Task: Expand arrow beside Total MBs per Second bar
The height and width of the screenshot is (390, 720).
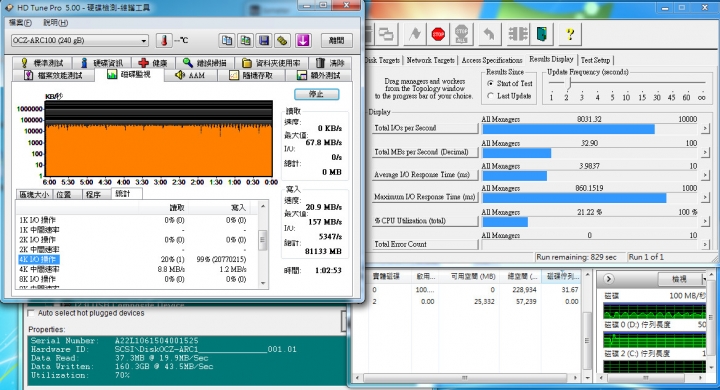Action: [705, 152]
